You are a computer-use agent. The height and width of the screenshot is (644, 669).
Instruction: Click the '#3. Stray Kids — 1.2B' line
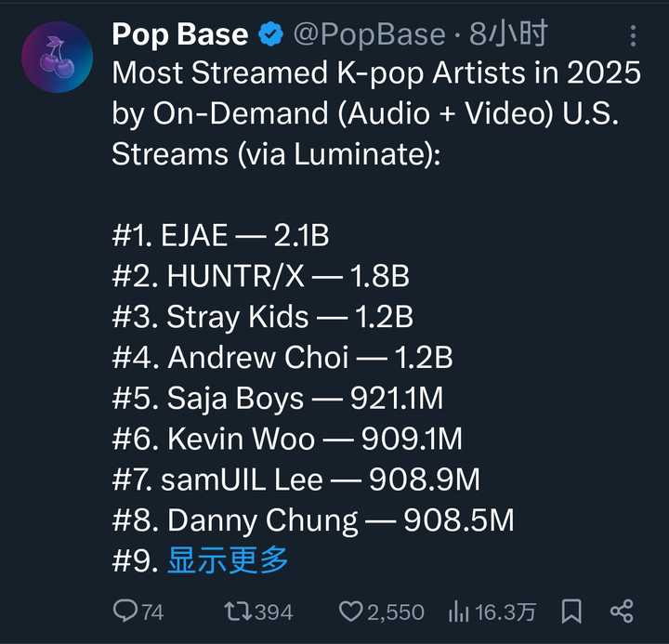tap(262, 317)
